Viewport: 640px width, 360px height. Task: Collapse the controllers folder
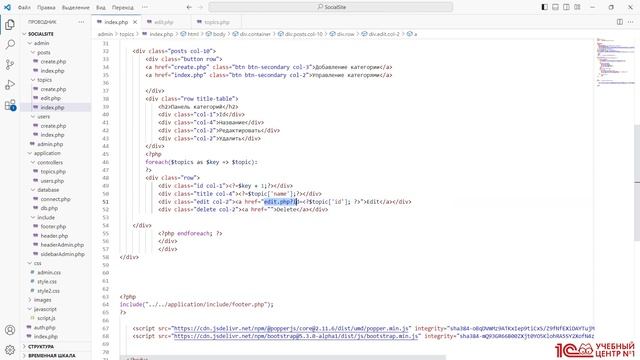click(x=50, y=162)
